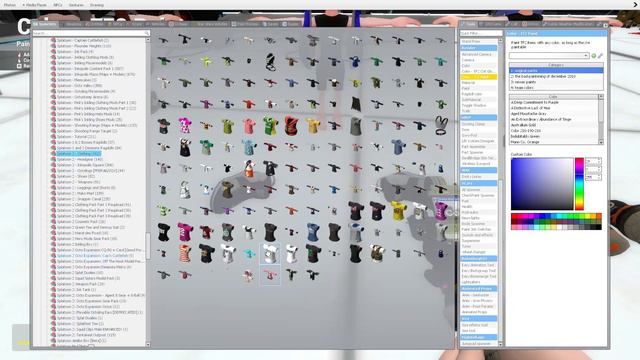640x360 pixels.
Task: Pick a swatch from the color palette grid
Action: [x=556, y=222]
